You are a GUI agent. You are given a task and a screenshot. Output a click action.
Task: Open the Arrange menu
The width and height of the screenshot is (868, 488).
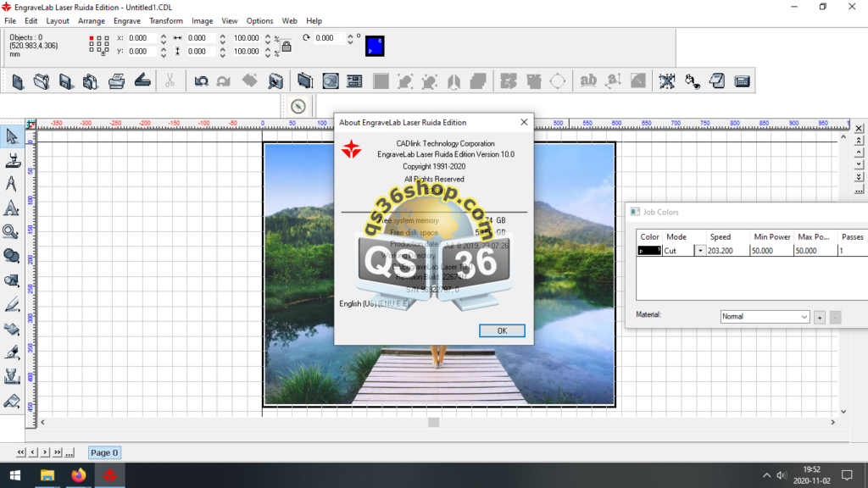click(92, 21)
